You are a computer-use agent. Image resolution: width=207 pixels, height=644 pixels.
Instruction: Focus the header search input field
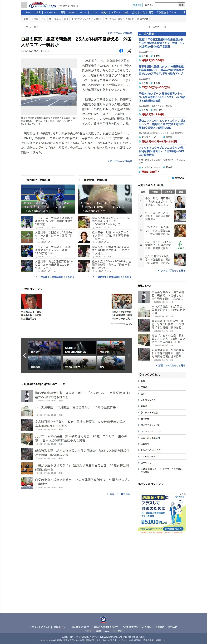166,5
